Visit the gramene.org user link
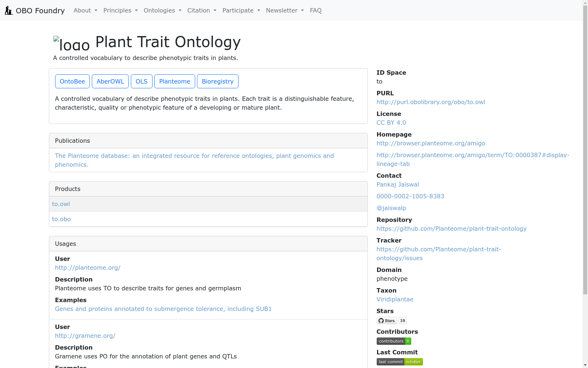 point(85,336)
